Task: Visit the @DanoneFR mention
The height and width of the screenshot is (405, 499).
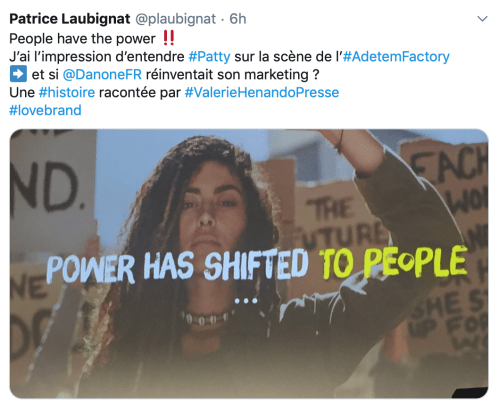Action: click(102, 74)
